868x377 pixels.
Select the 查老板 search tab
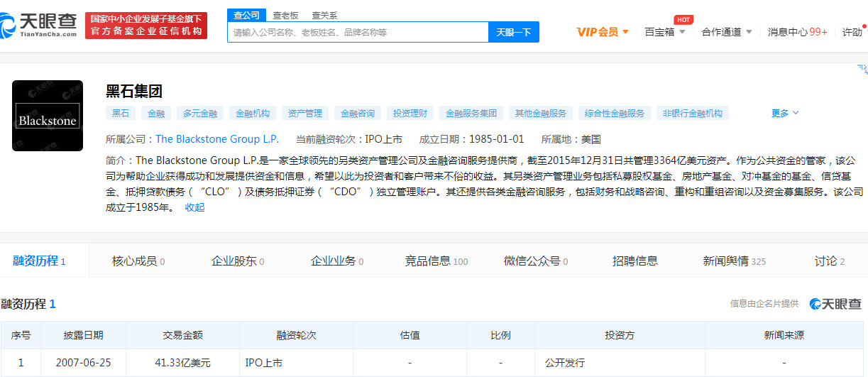[285, 15]
